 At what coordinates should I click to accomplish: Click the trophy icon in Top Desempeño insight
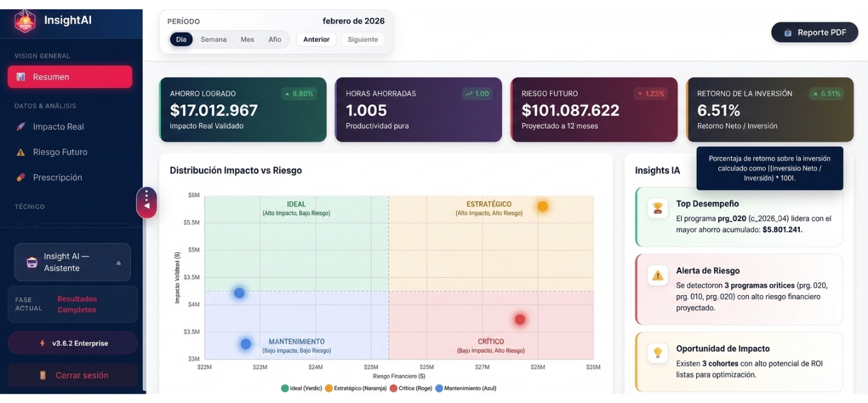(x=657, y=208)
